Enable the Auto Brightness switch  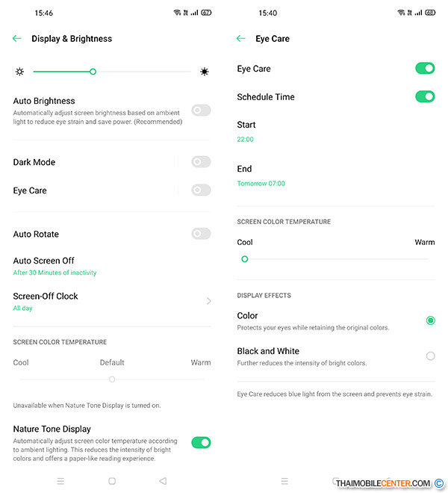click(x=201, y=111)
